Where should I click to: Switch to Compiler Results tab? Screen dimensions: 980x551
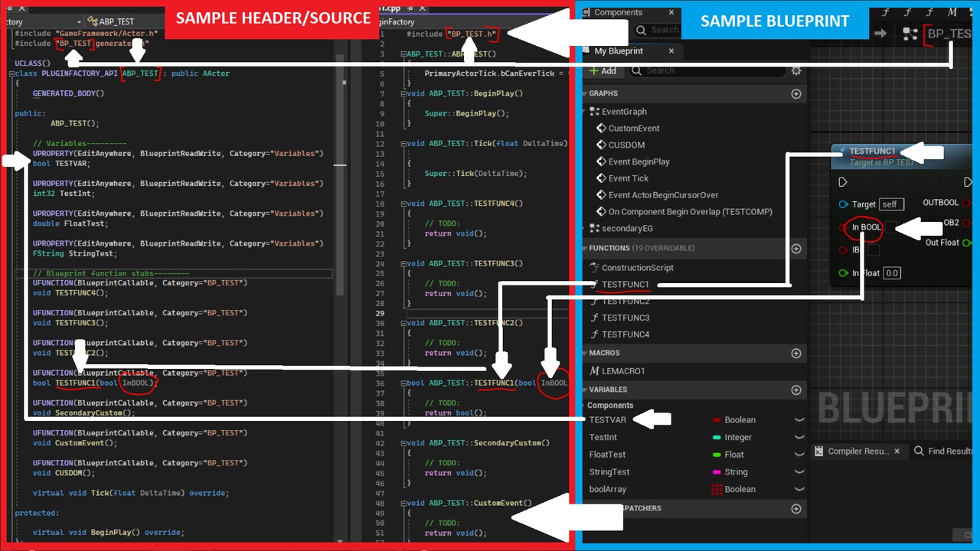click(857, 452)
